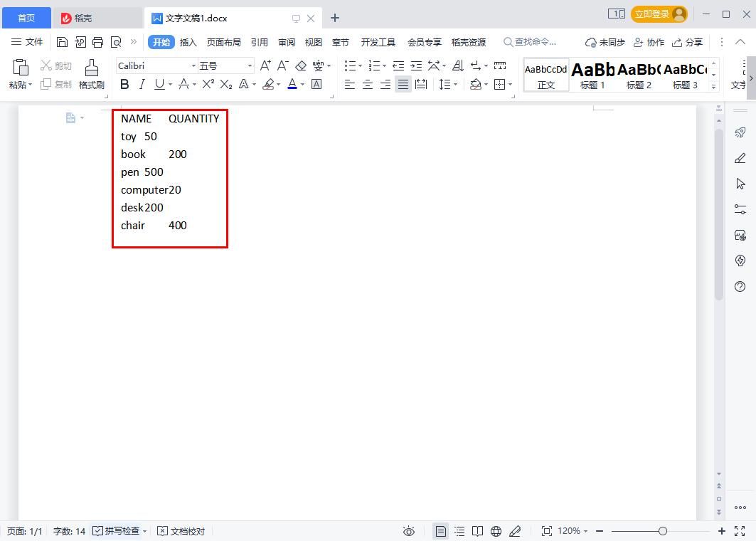Enable eye protection mode in status bar
Viewport: 756px width, 541px height.
click(408, 530)
